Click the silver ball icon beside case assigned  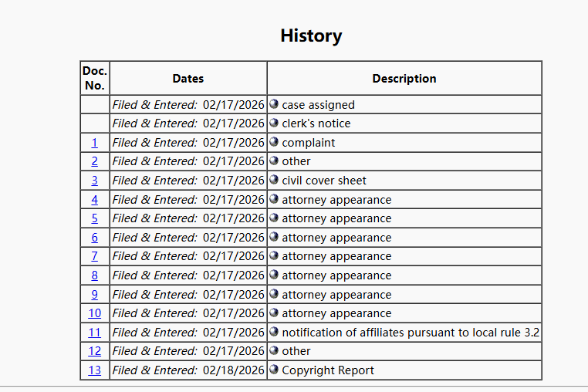pyautogui.click(x=274, y=104)
